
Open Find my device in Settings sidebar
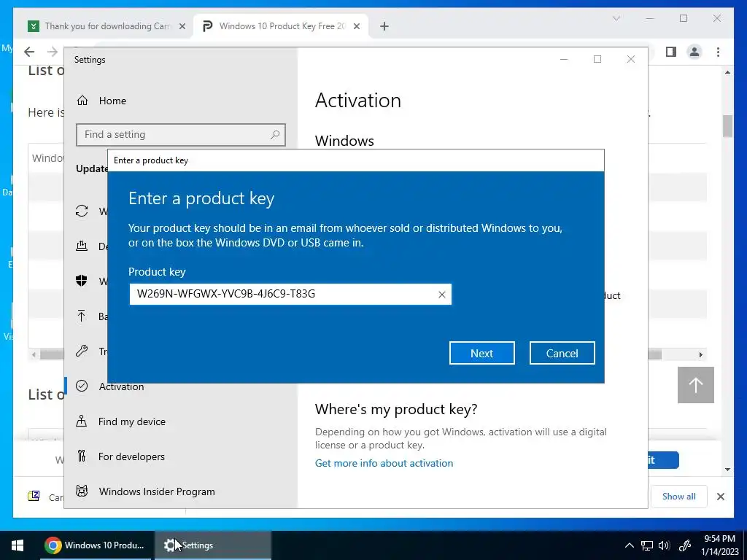tap(131, 421)
